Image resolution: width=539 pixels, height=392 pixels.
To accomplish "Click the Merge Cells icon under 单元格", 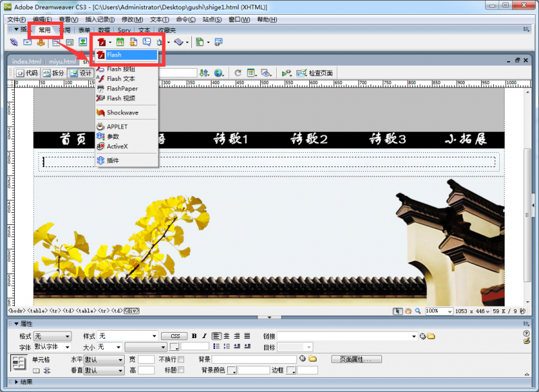I will 36,370.
